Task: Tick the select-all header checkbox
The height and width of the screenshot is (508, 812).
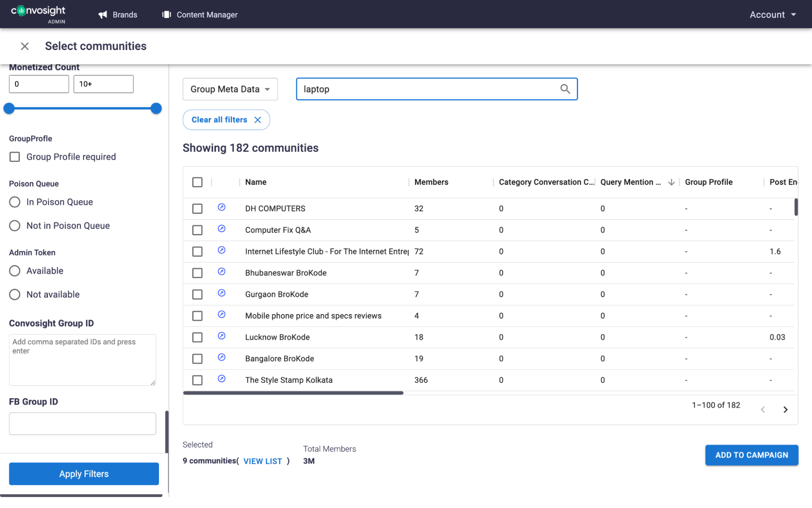Action: [x=197, y=182]
